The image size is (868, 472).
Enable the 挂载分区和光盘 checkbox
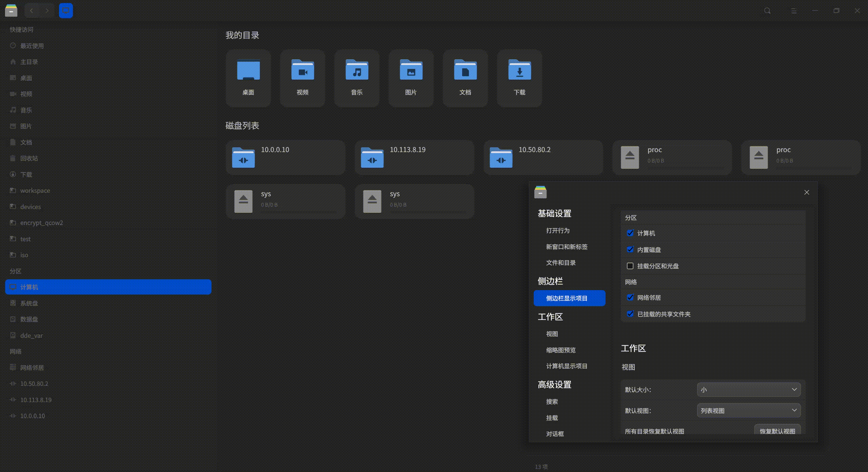pyautogui.click(x=630, y=266)
